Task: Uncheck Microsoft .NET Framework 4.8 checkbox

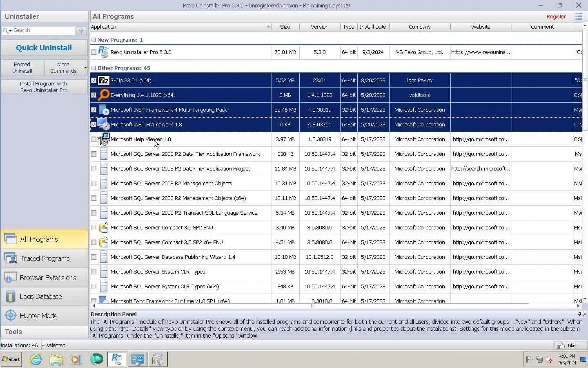Action: 94,125
